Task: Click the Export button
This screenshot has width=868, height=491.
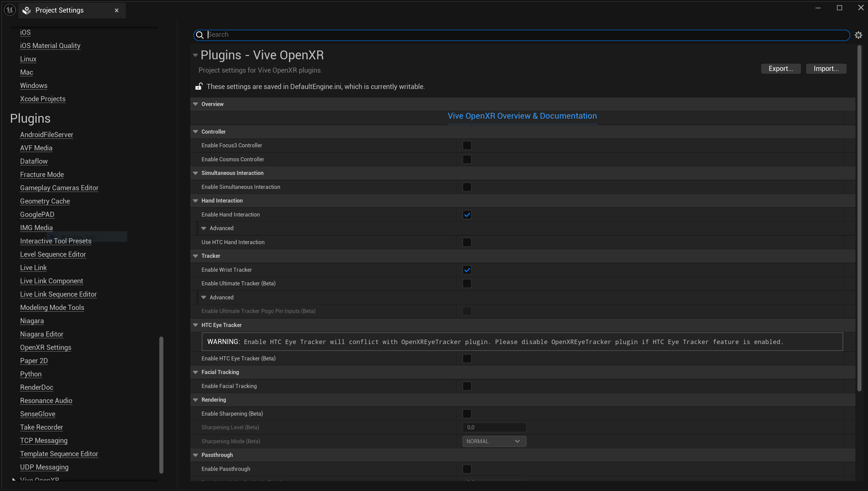Action: (780, 69)
